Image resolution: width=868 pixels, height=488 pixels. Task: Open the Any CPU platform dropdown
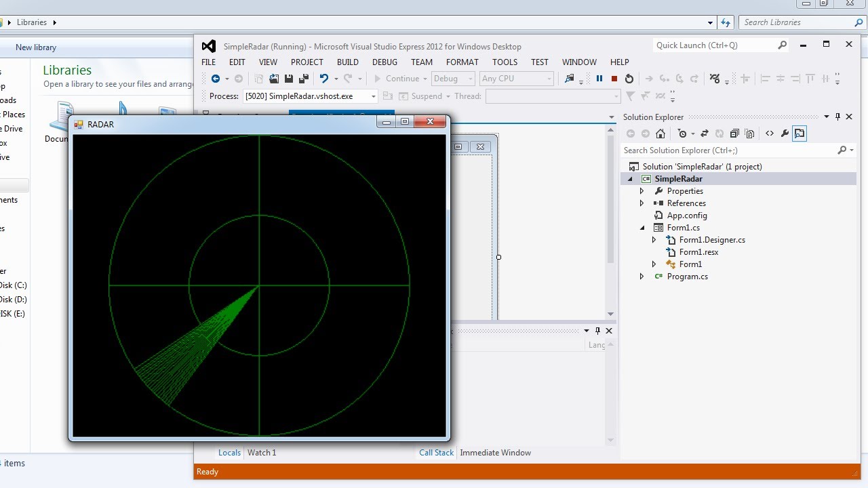click(549, 79)
